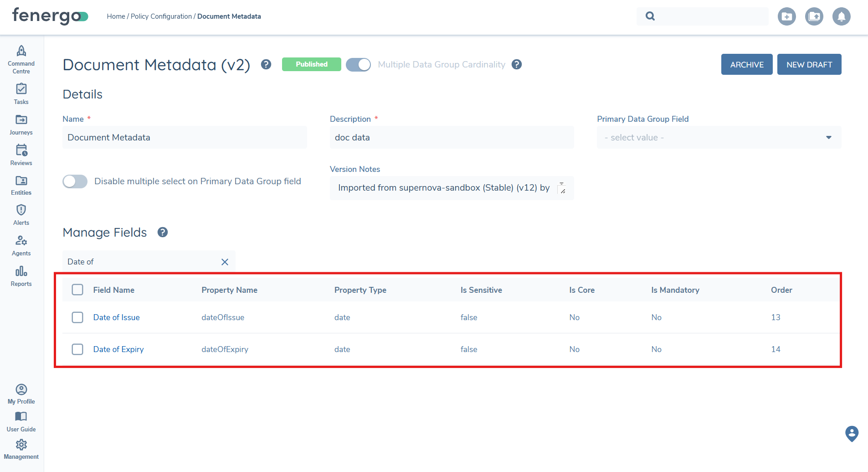Open the Journeys panel
The image size is (868, 472).
coord(21,124)
